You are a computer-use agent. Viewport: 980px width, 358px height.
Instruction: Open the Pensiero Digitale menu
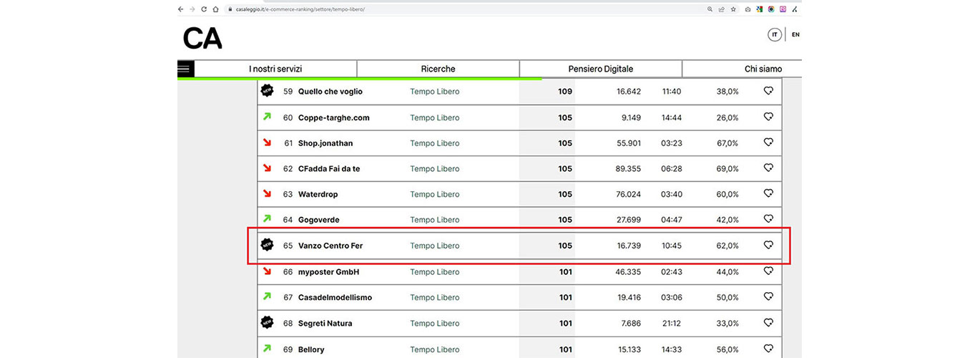pyautogui.click(x=600, y=69)
